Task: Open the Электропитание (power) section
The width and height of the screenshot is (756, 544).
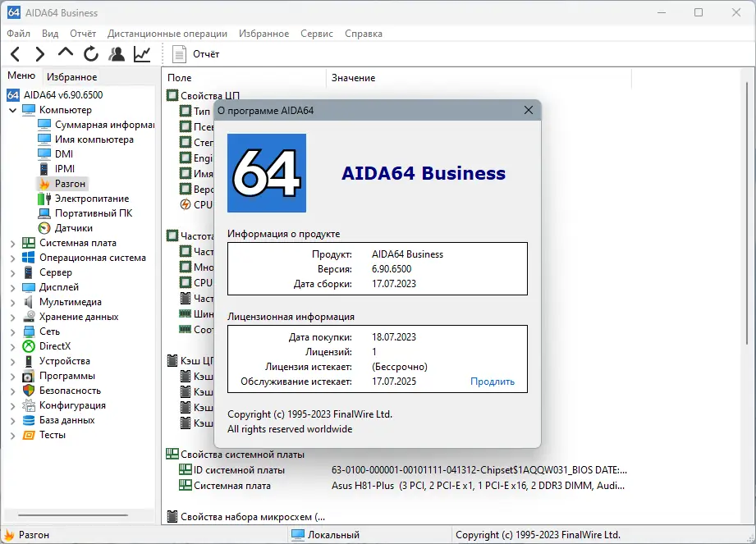Action: [94, 198]
